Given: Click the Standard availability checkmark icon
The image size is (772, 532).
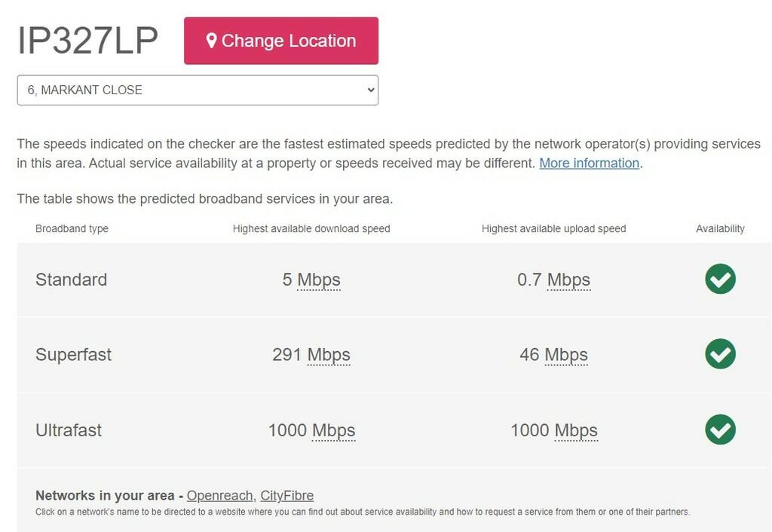Looking at the screenshot, I should (x=720, y=279).
